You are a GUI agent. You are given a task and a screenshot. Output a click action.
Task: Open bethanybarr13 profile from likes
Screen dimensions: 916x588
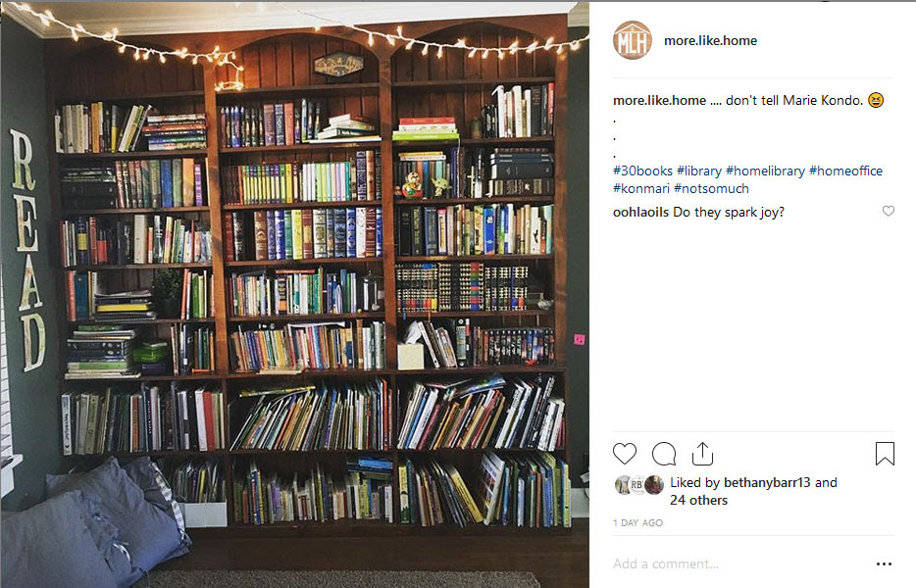[x=767, y=482]
